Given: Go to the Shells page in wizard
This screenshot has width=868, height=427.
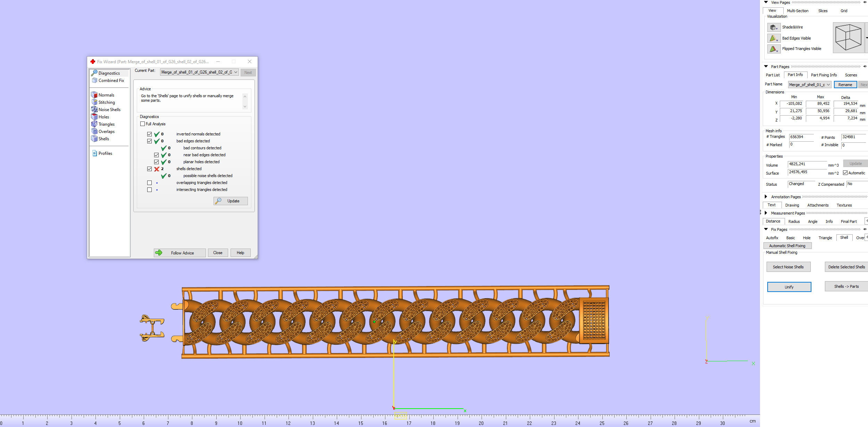Looking at the screenshot, I should click(x=103, y=139).
